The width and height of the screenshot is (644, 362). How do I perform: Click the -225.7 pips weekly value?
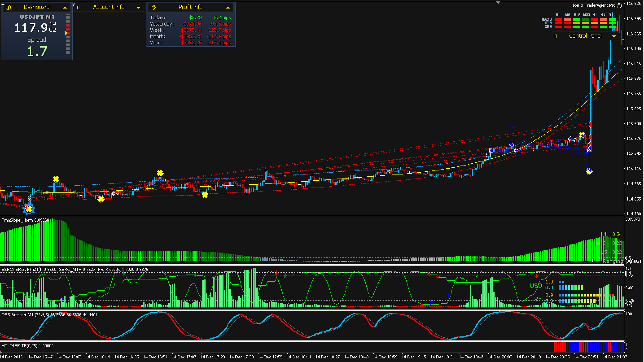tap(219, 30)
